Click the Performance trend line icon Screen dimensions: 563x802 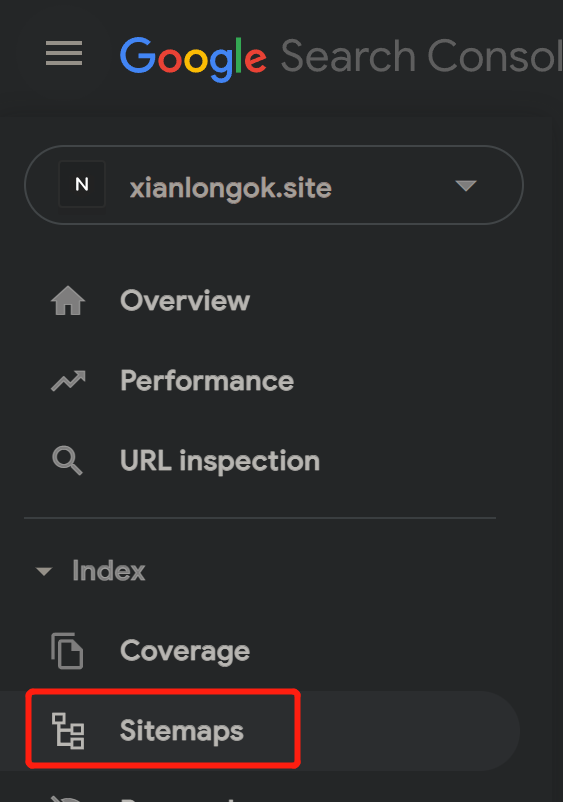tap(68, 381)
